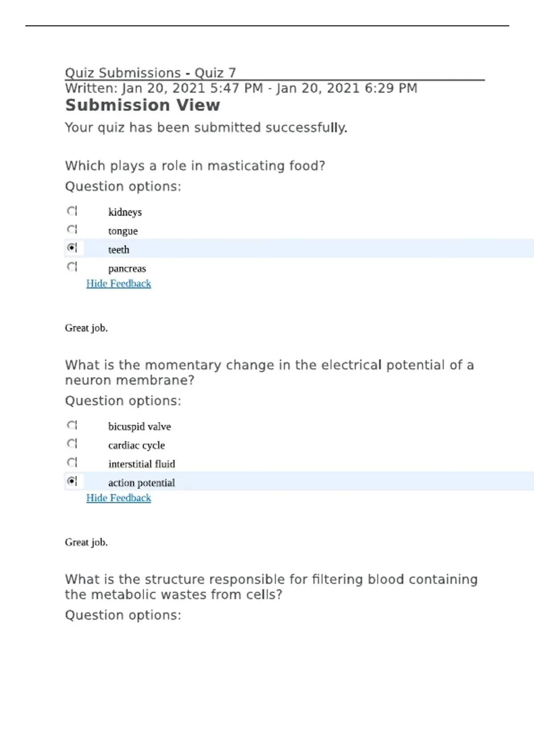Click the interstitial fluid answer text
Screen dimensions: 534x756
coord(142,464)
